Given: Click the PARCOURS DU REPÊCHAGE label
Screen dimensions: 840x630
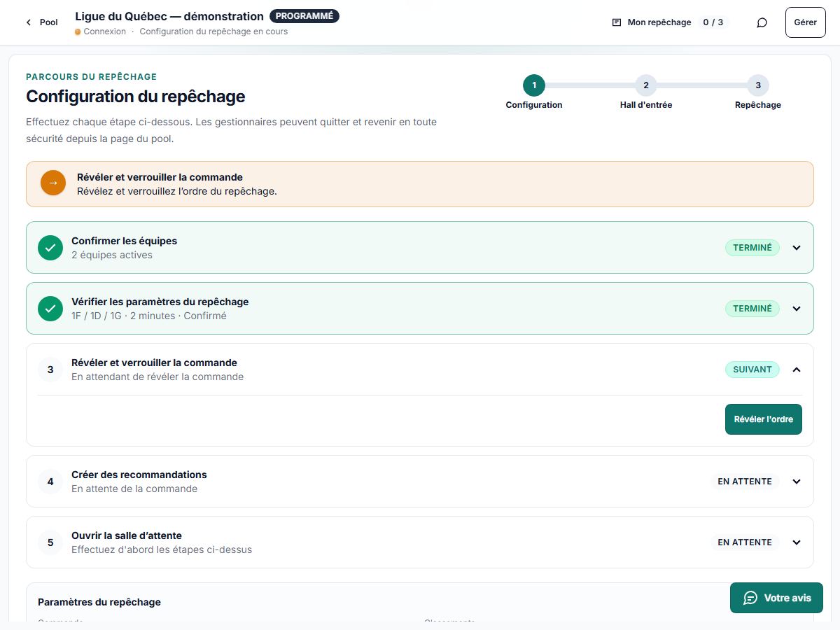Looking at the screenshot, I should coord(91,77).
